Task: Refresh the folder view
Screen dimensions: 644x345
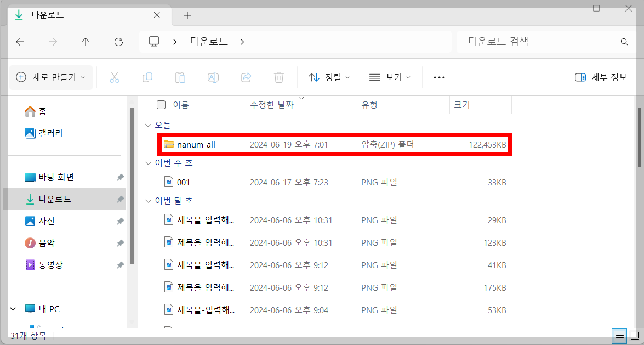Action: click(118, 41)
